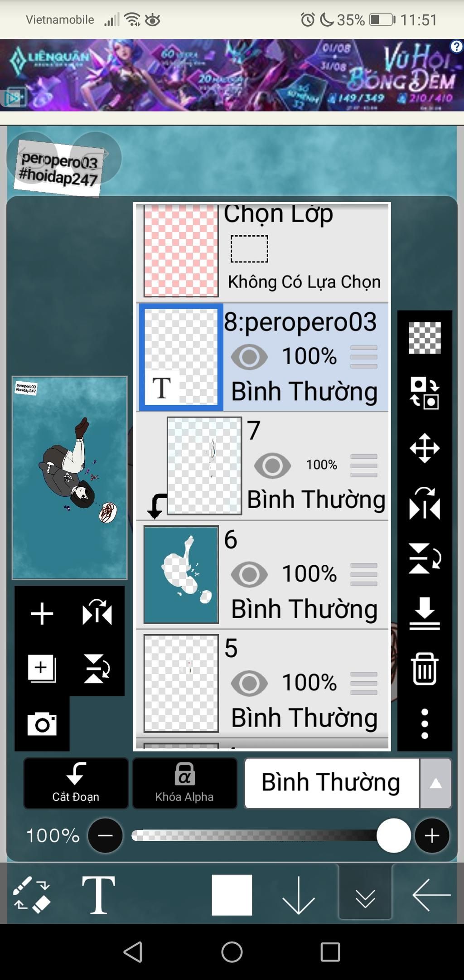This screenshot has height=980, width=464.
Task: Click the opacity slider white handle
Action: (x=393, y=835)
